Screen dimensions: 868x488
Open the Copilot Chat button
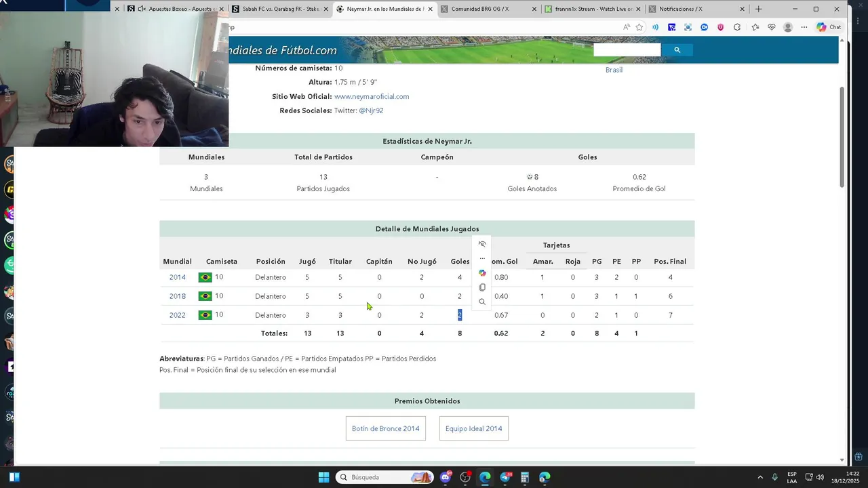(829, 27)
